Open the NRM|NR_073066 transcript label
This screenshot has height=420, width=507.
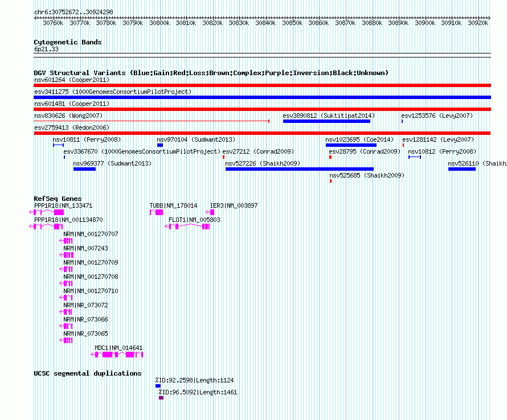tap(85, 319)
